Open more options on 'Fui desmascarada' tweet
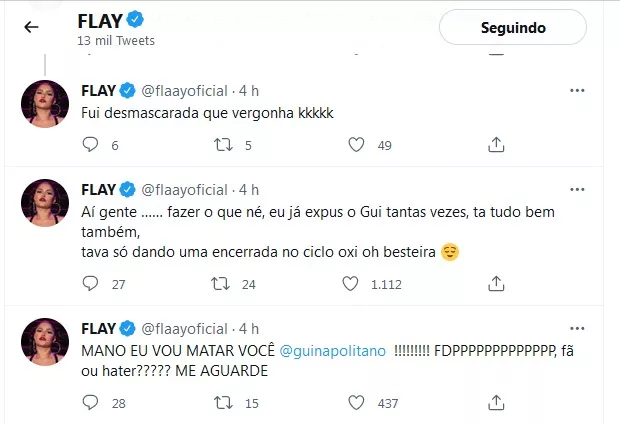Screen dimensions: 620x424 point(577,90)
